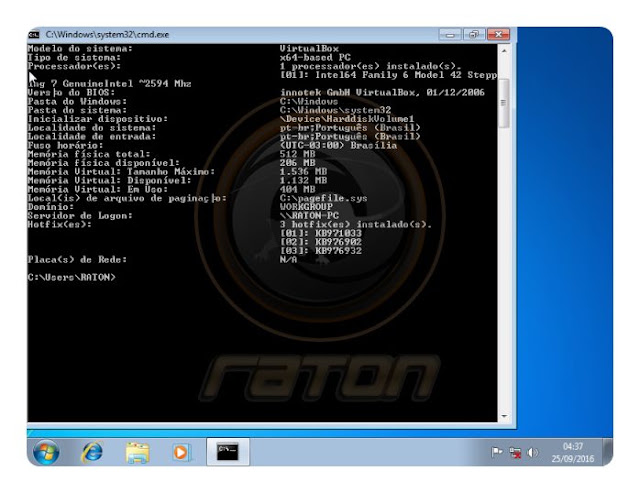The width and height of the screenshot is (640, 493).
Task: Click the 1 processador(es) instalado(s) line
Action: [x=370, y=66]
